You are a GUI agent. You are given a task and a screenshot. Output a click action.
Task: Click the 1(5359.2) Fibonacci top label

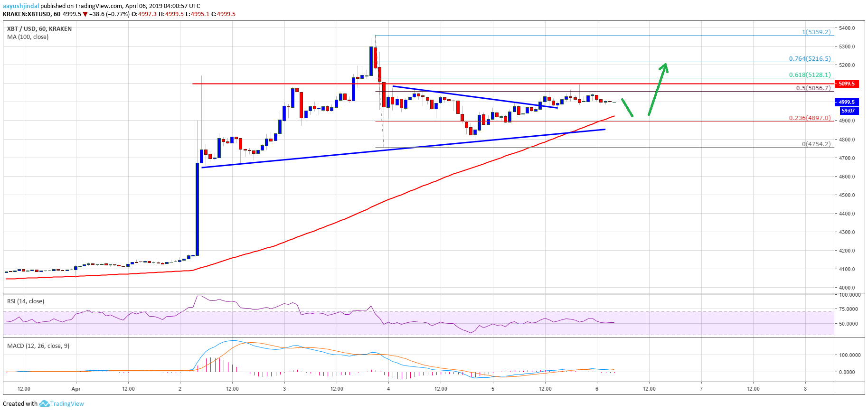(816, 32)
